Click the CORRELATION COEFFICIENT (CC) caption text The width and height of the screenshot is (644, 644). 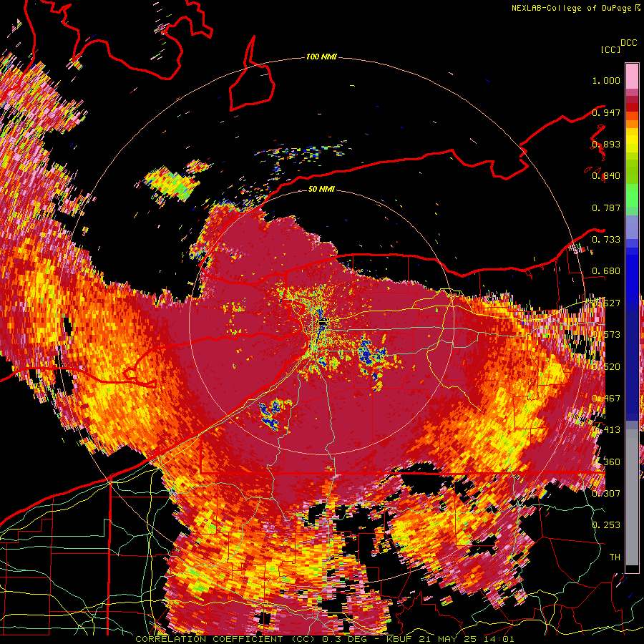pos(225,639)
